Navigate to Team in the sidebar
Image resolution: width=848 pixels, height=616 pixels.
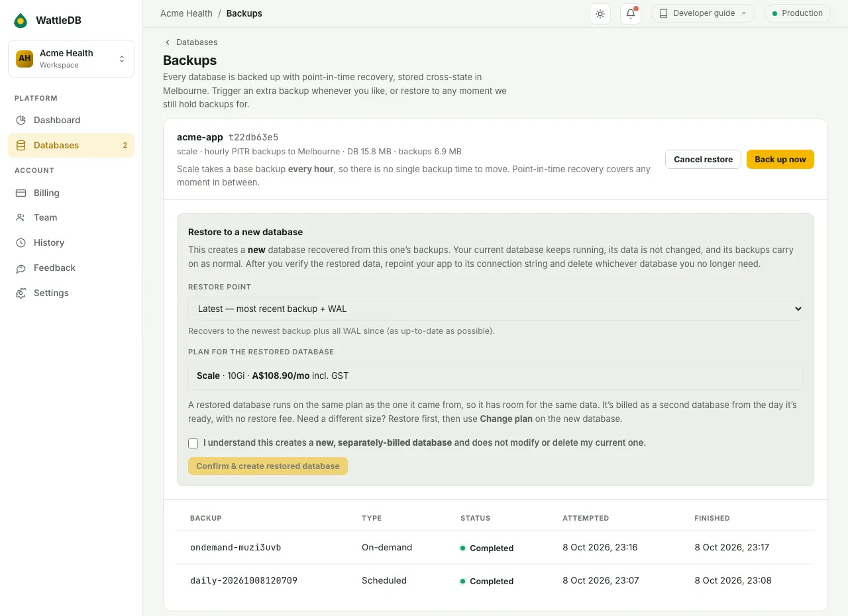(72, 217)
